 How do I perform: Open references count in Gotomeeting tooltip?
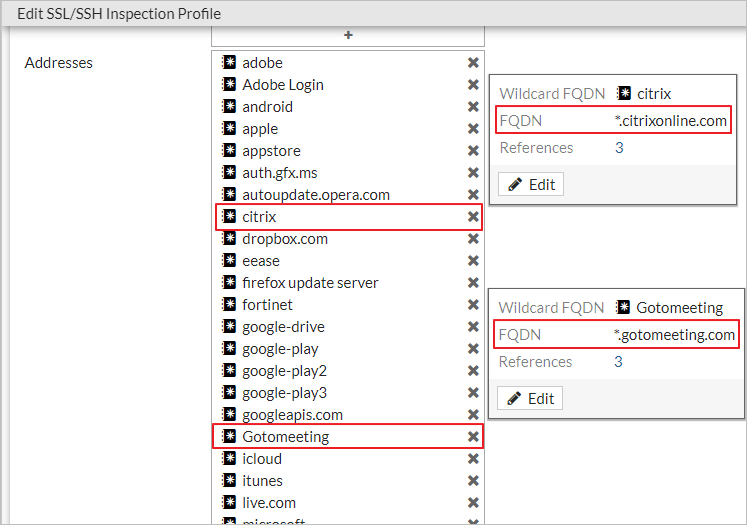coord(618,362)
